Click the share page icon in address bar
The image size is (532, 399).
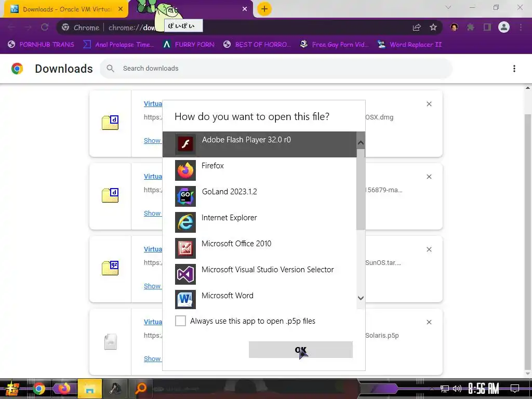tap(417, 28)
